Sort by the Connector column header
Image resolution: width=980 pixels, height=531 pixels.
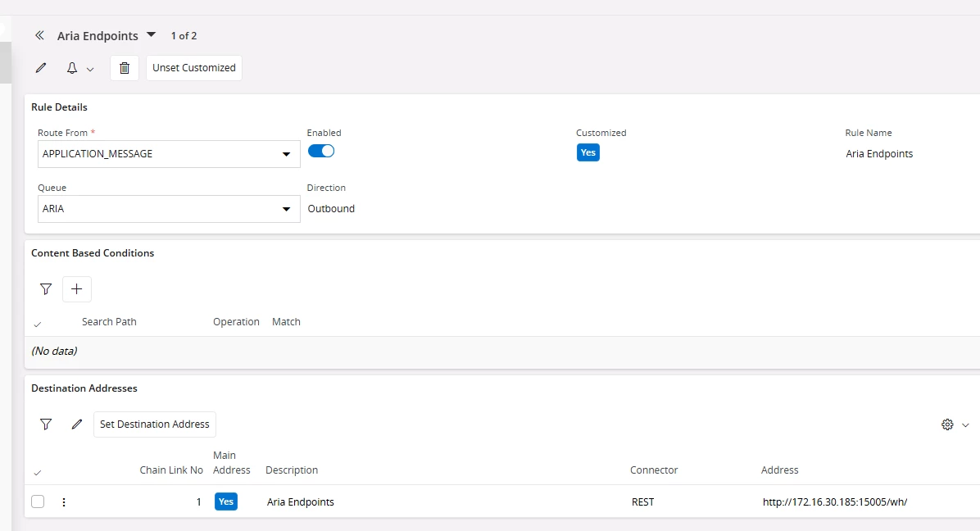tap(654, 470)
